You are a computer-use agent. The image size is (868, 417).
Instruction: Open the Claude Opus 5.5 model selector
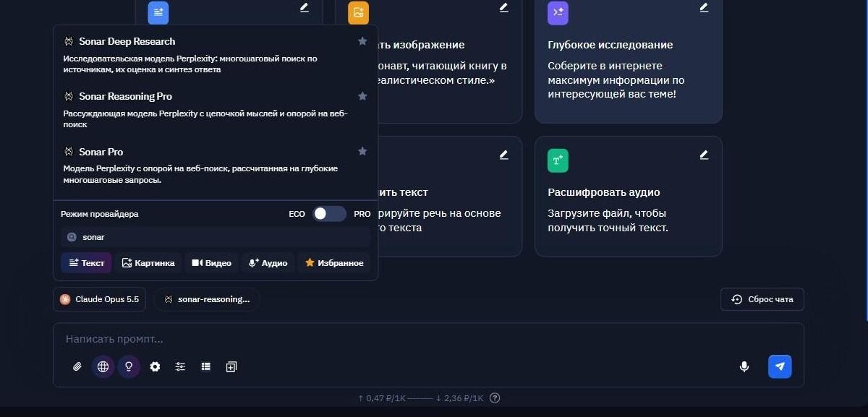coord(100,299)
